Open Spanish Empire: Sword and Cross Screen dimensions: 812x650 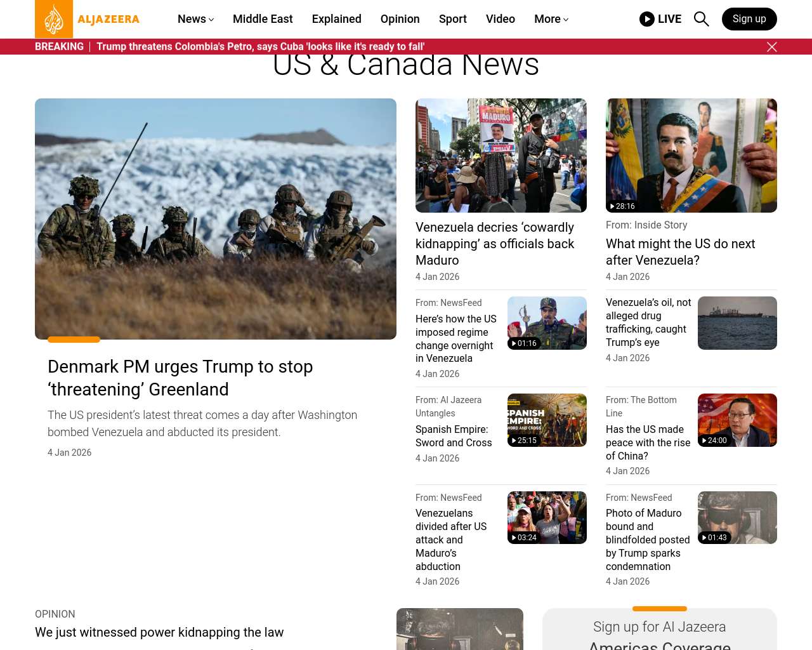pyautogui.click(x=454, y=436)
